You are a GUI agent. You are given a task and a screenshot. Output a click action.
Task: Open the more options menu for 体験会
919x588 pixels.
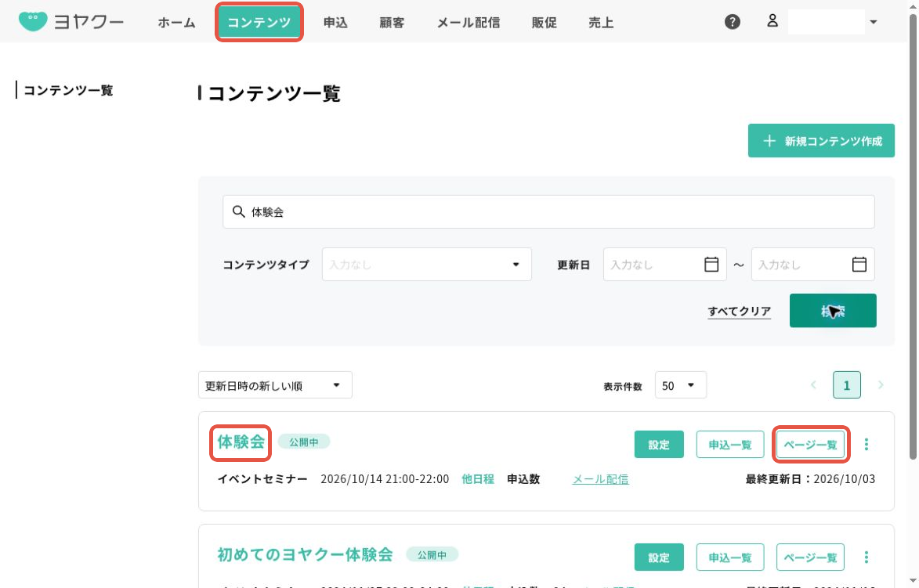[866, 445]
